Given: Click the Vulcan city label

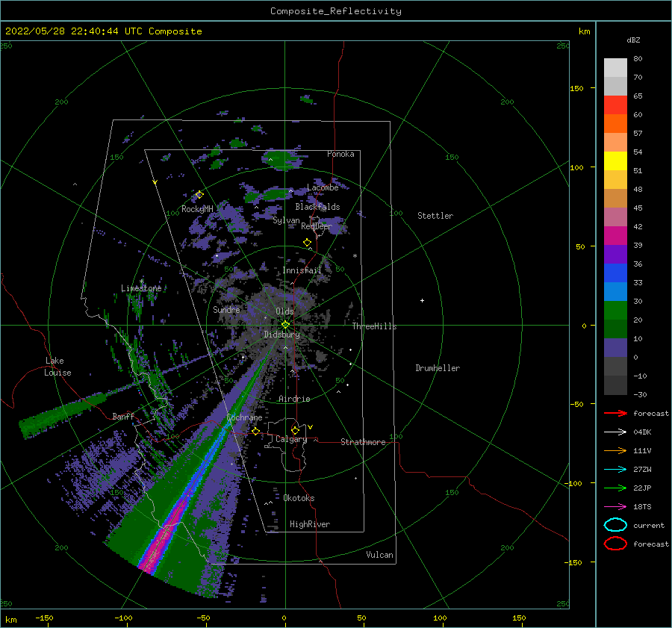Looking at the screenshot, I should coord(380,555).
